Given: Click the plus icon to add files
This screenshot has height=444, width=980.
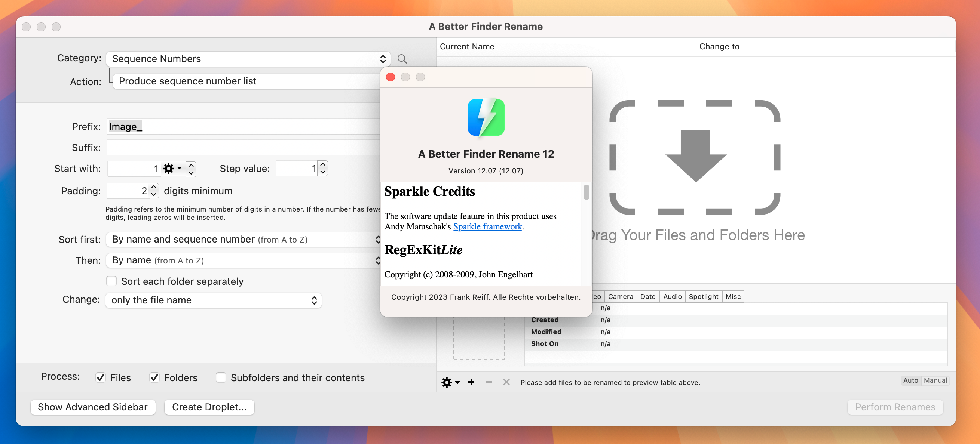Looking at the screenshot, I should 471,382.
